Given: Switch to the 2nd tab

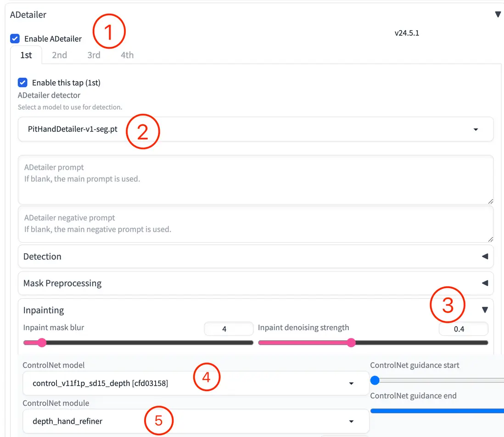Looking at the screenshot, I should point(59,55).
